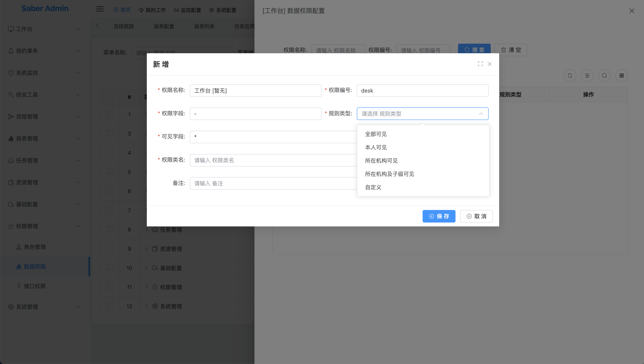644x364 pixels.
Task: Close the 数据权限配置 drawer
Action: click(632, 11)
